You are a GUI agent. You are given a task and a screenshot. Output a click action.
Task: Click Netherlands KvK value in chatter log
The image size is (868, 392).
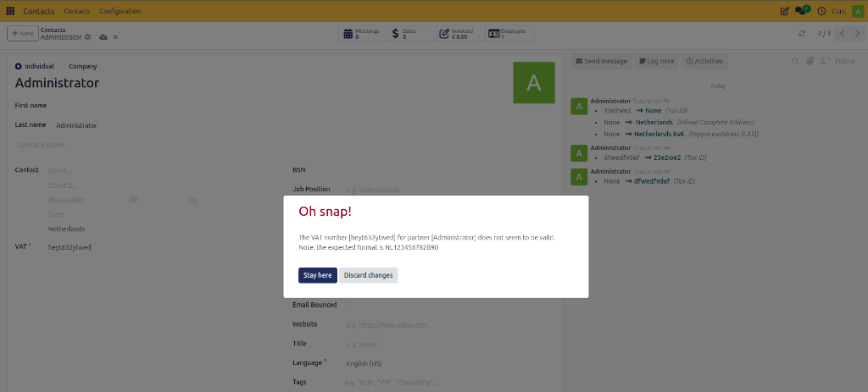[x=659, y=134]
